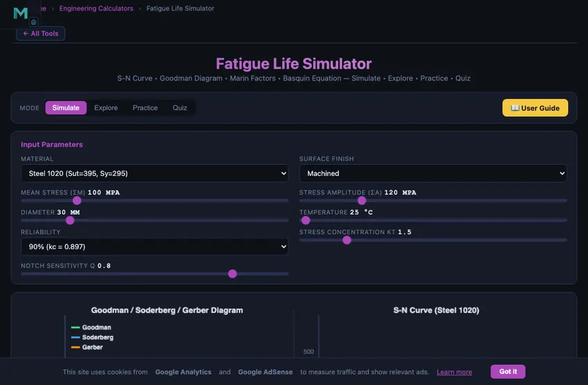The height and width of the screenshot is (385, 588).
Task: Click the Input Parameters heading
Action: [52, 145]
